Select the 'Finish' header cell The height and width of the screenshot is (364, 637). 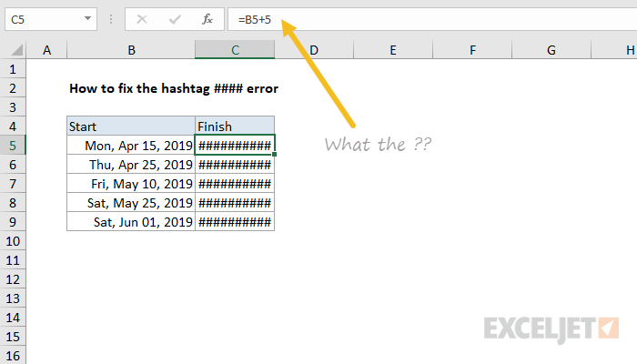click(235, 126)
